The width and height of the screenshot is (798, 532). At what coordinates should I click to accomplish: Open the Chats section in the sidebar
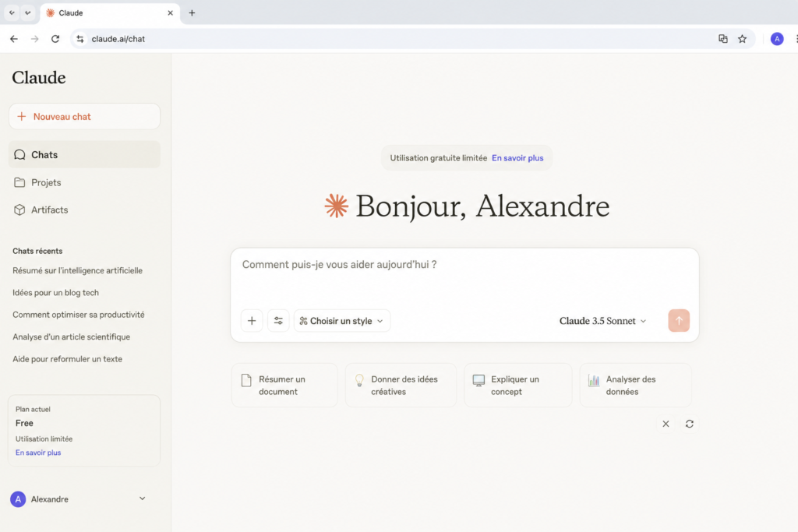tap(84, 155)
